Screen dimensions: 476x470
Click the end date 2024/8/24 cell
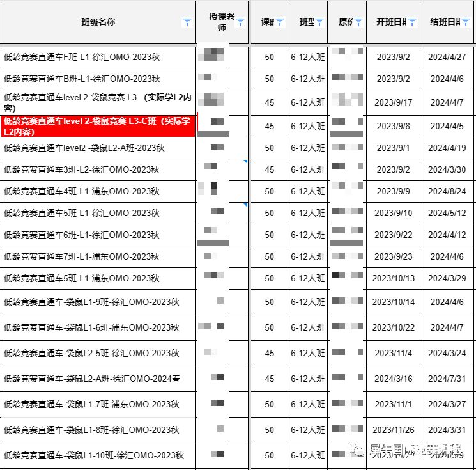point(447,191)
